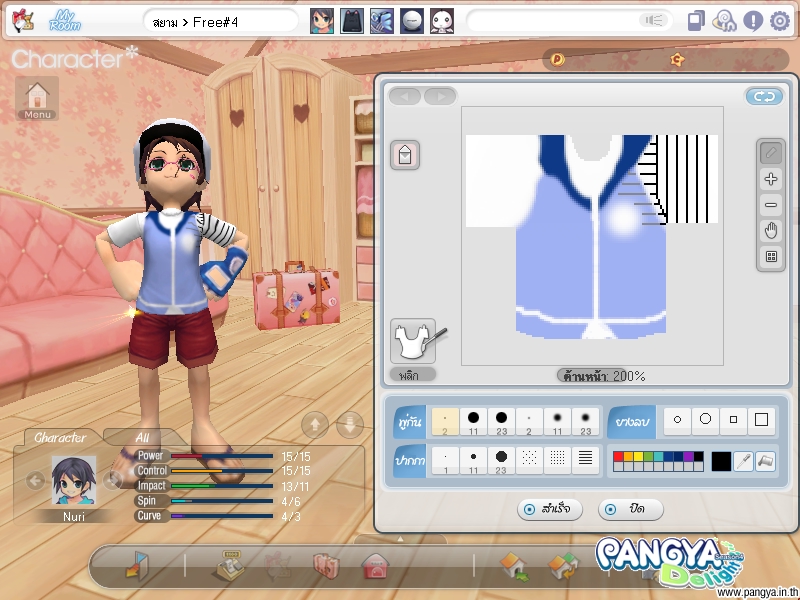Click the pink save-template icon beside the canvas
Viewport: 800px width, 600px height.
[x=405, y=155]
